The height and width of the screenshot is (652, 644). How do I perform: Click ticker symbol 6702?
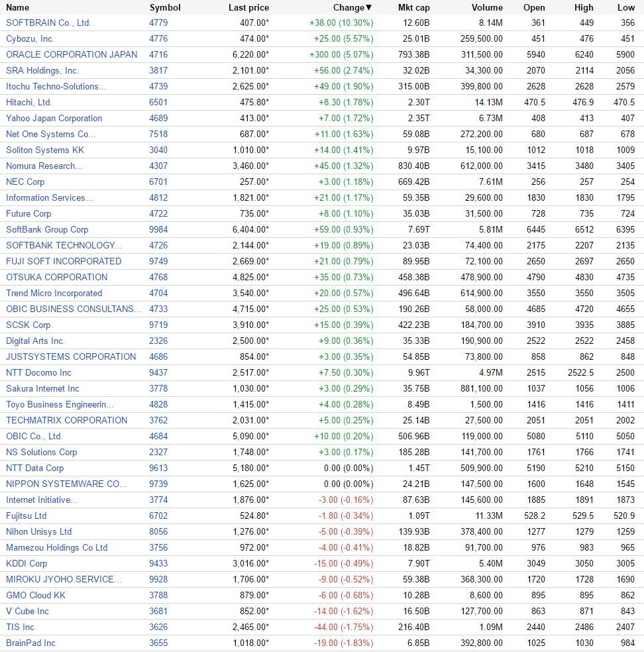tap(158, 516)
